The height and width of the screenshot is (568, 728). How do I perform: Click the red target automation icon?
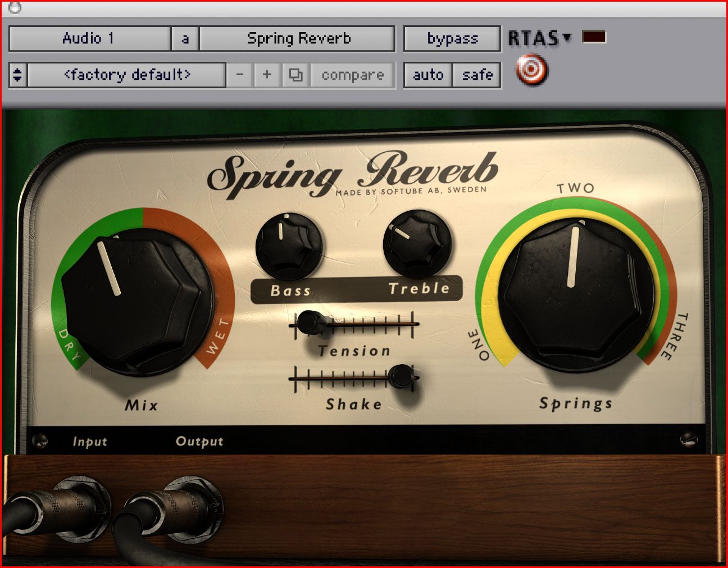pyautogui.click(x=531, y=70)
